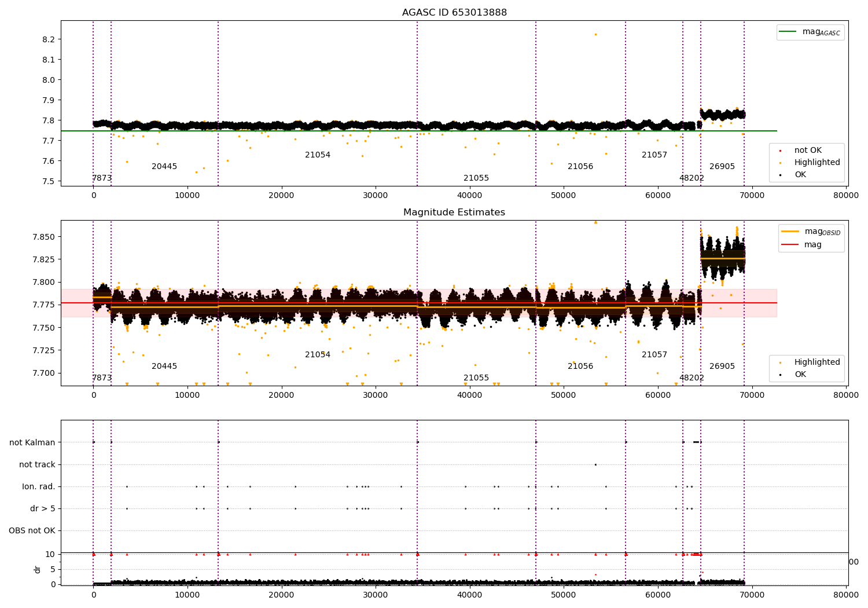The width and height of the screenshot is (868, 608).
Task: Click OBSID label 21057 in the top plot
Action: pyautogui.click(x=654, y=155)
